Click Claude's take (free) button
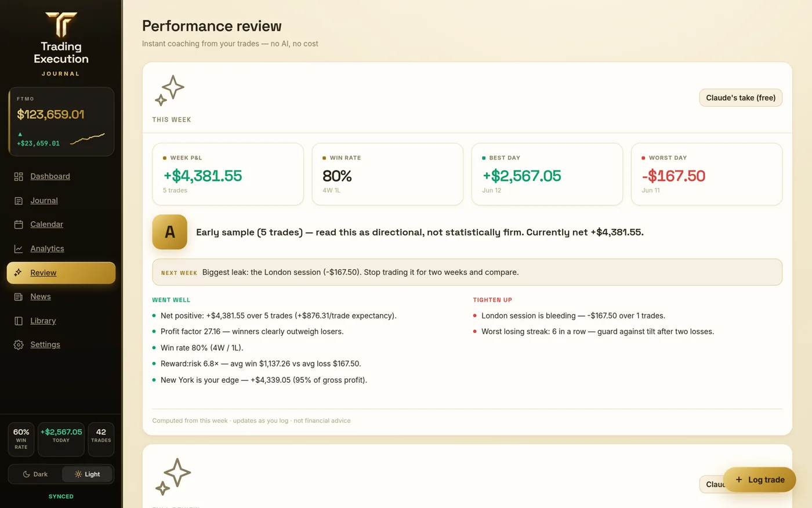Viewport: 812px width, 508px height. click(x=741, y=97)
